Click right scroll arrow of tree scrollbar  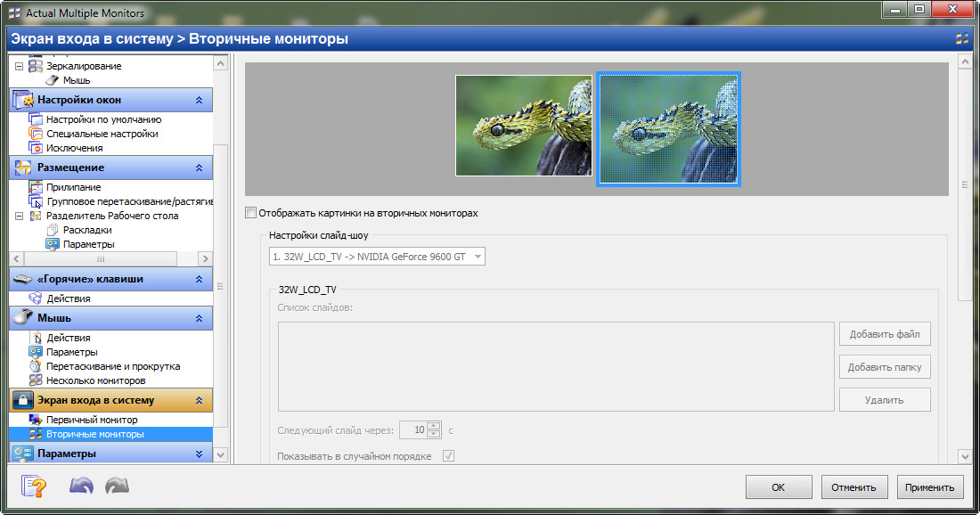[204, 258]
